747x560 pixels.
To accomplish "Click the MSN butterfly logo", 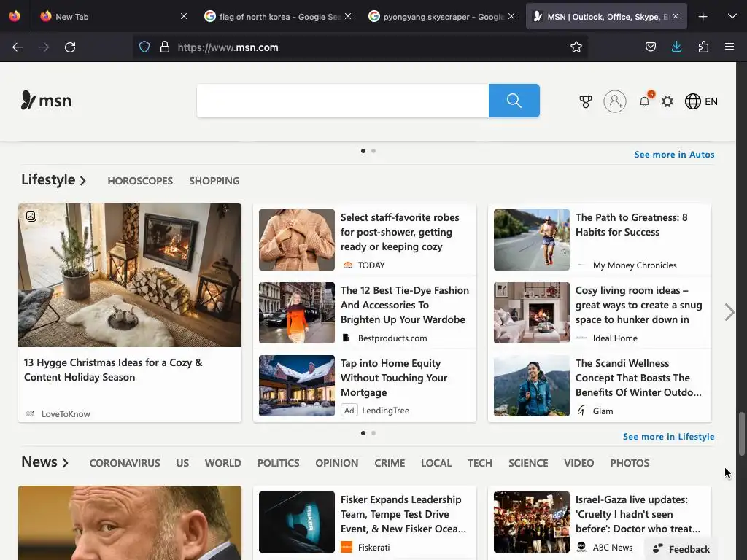I will 46,101.
